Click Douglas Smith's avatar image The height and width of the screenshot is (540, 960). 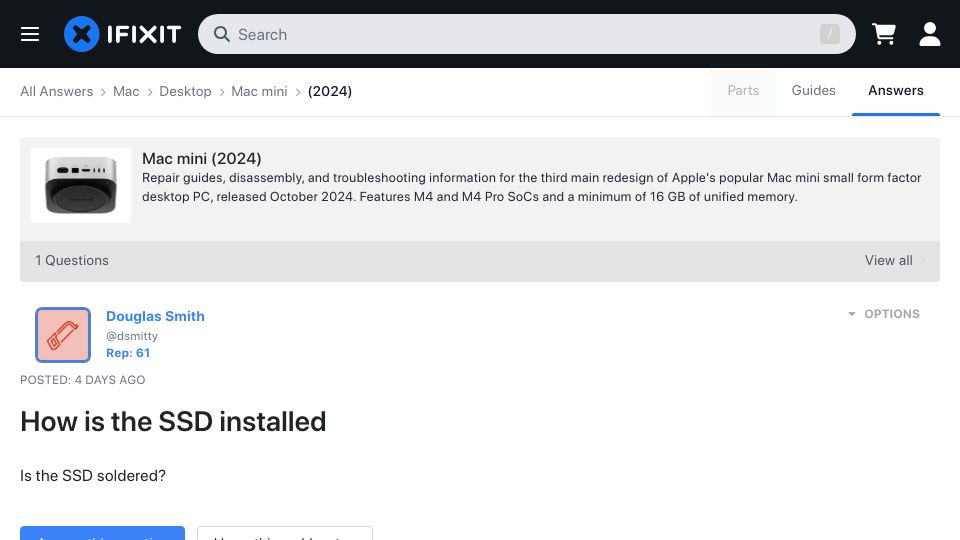click(63, 335)
